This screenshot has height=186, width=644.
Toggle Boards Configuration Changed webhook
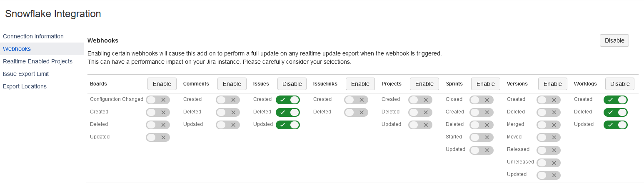coord(158,100)
